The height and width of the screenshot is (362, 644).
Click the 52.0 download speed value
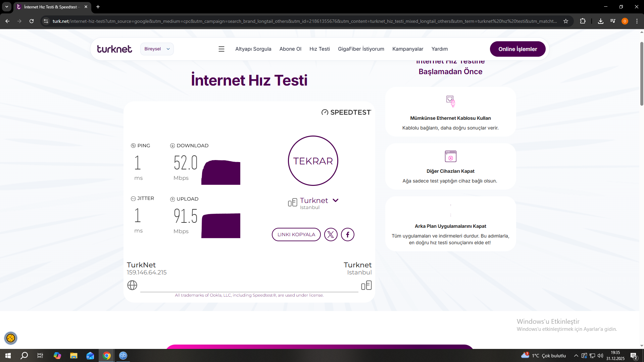[x=186, y=163]
